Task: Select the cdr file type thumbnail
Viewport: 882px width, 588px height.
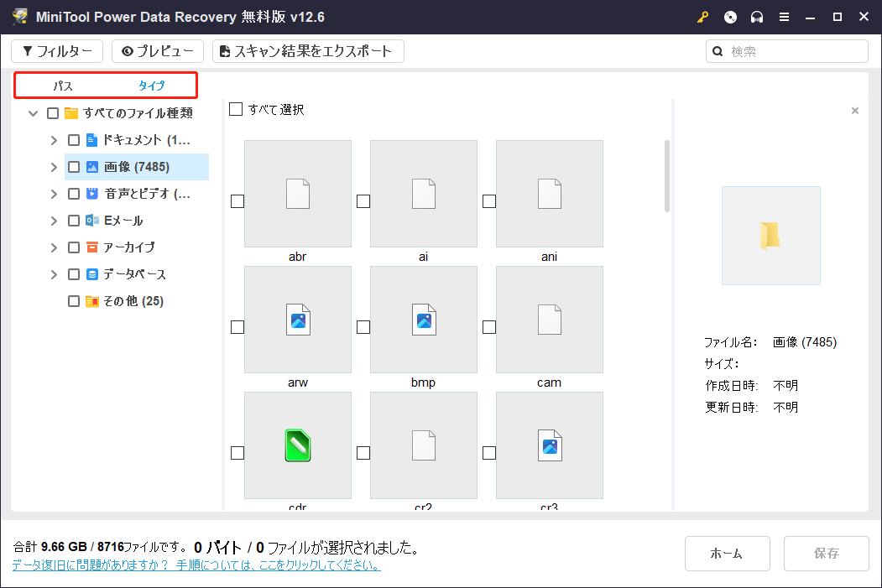Action: (x=297, y=445)
